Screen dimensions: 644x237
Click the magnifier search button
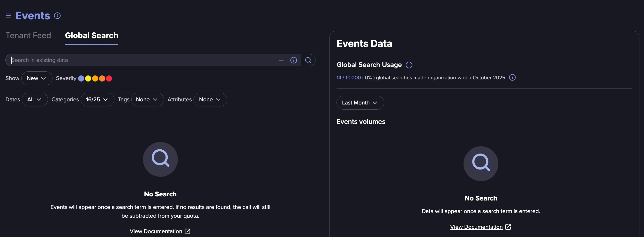click(x=308, y=60)
